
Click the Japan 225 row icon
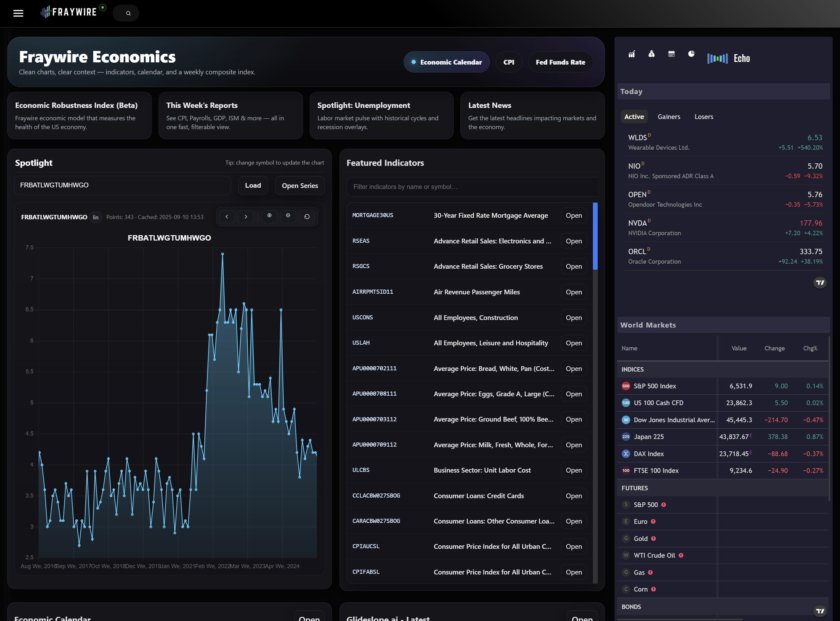click(626, 437)
